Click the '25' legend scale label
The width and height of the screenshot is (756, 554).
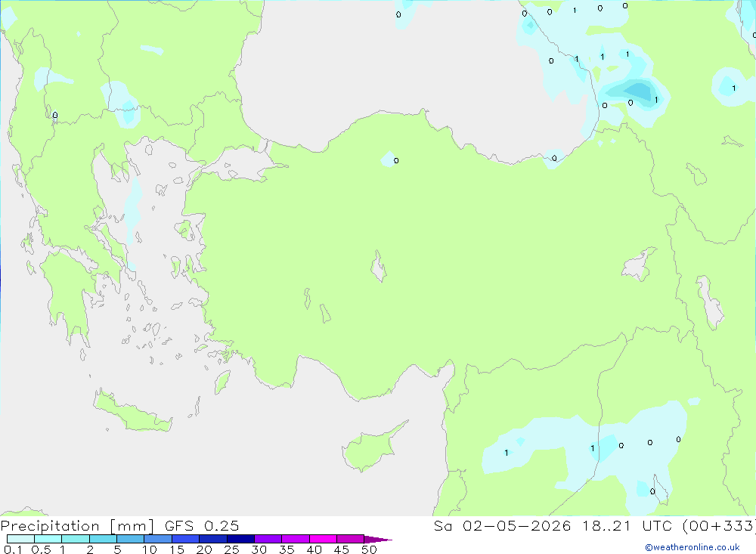pos(231,549)
